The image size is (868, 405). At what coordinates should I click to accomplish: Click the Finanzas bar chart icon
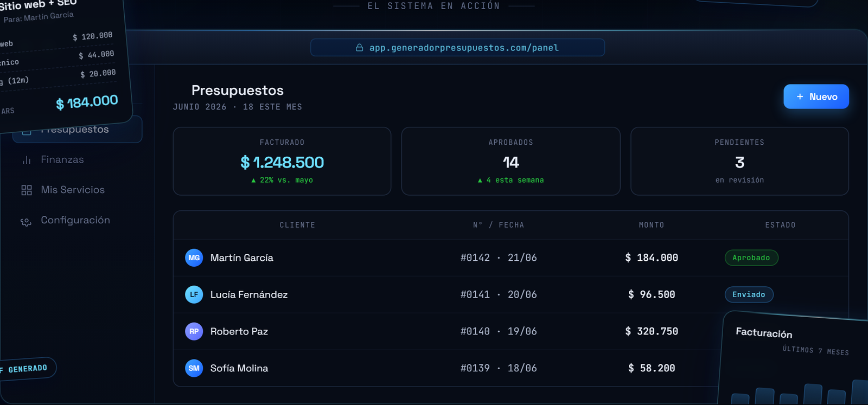27,160
